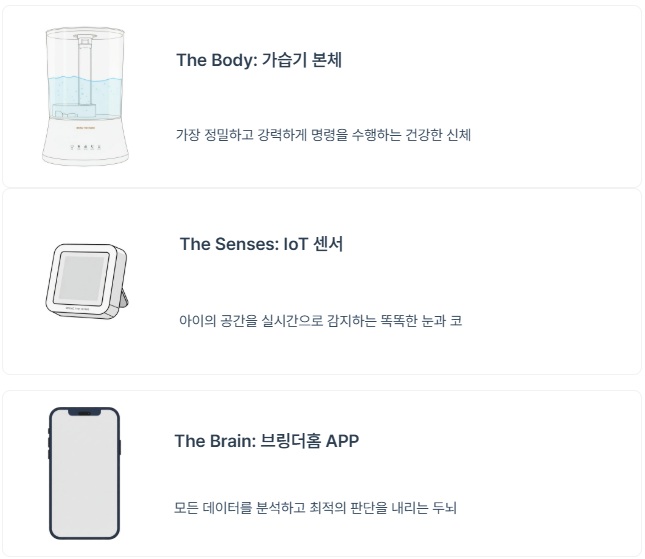Click the IoT sensor description text
This screenshot has height=559, width=645.
pyautogui.click(x=320, y=321)
